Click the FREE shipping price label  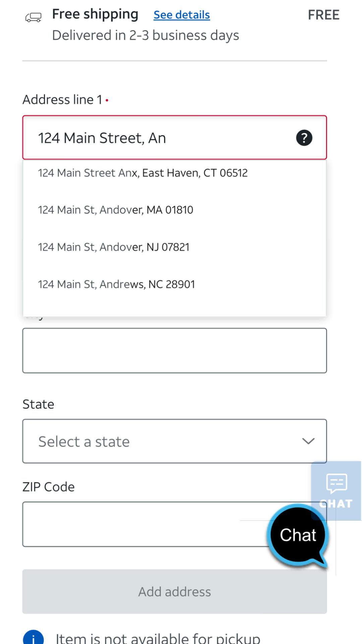(323, 14)
